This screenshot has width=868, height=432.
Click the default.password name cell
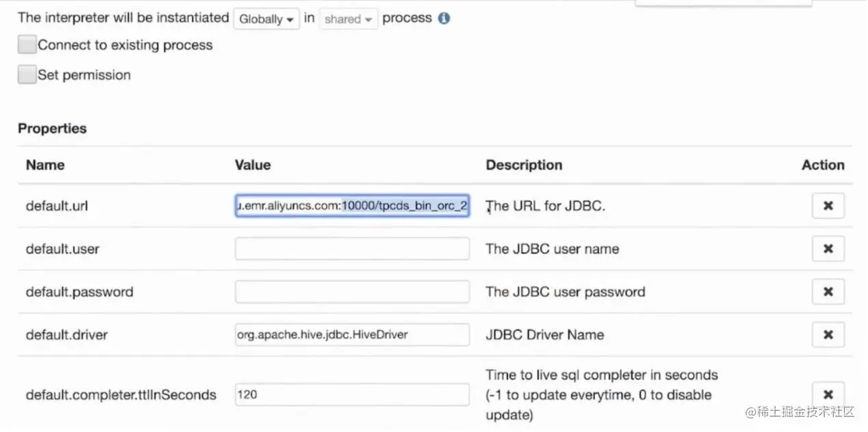pyautogui.click(x=79, y=292)
